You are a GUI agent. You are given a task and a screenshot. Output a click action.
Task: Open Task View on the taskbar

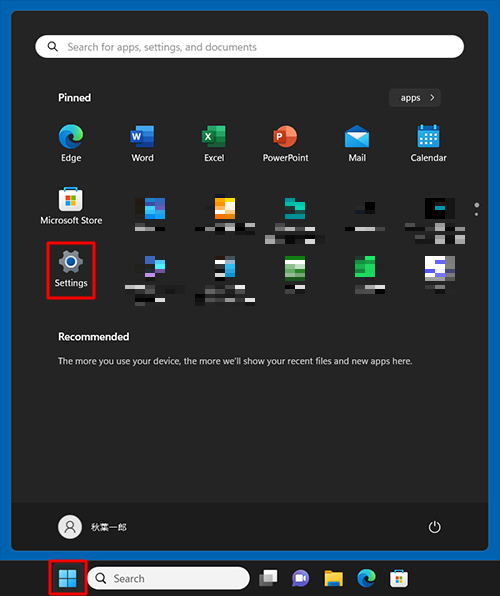click(x=268, y=578)
